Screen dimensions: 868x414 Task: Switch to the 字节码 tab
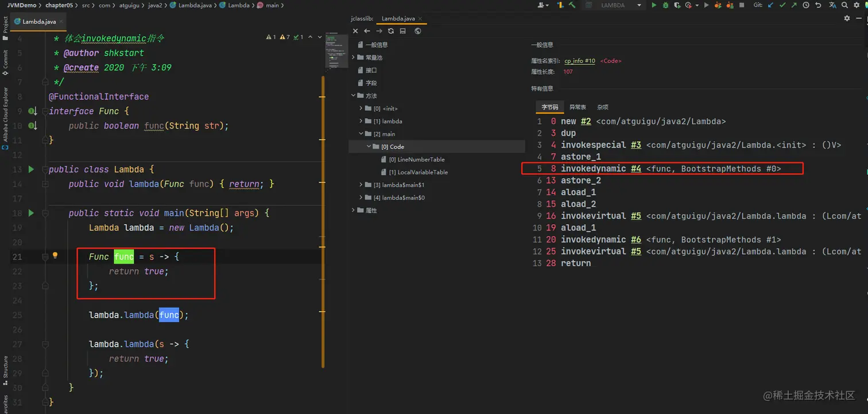point(549,107)
